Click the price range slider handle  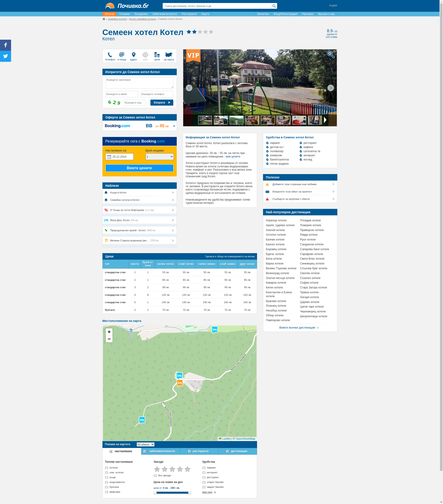click(x=155, y=493)
